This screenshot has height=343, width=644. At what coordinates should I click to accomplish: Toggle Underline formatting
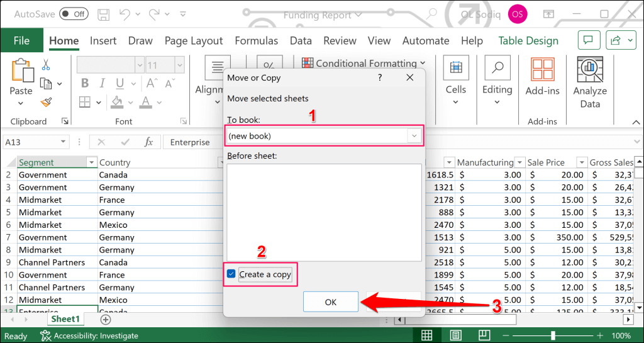click(x=120, y=83)
